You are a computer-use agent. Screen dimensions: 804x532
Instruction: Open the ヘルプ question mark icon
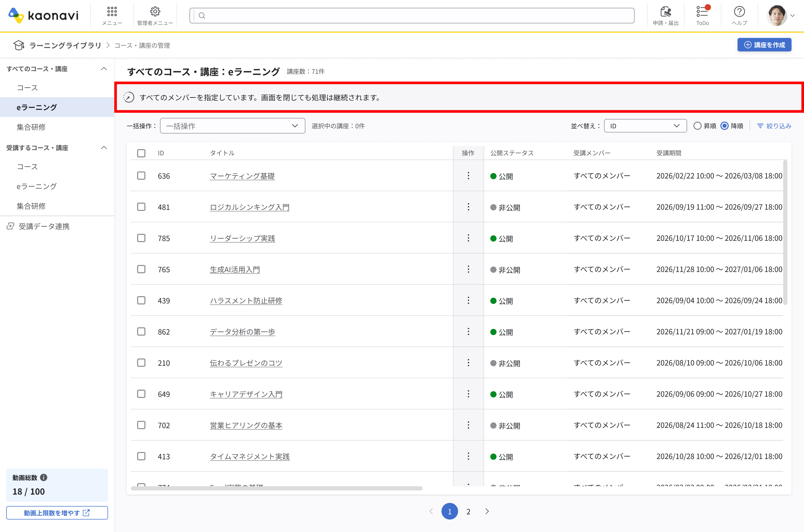click(739, 11)
